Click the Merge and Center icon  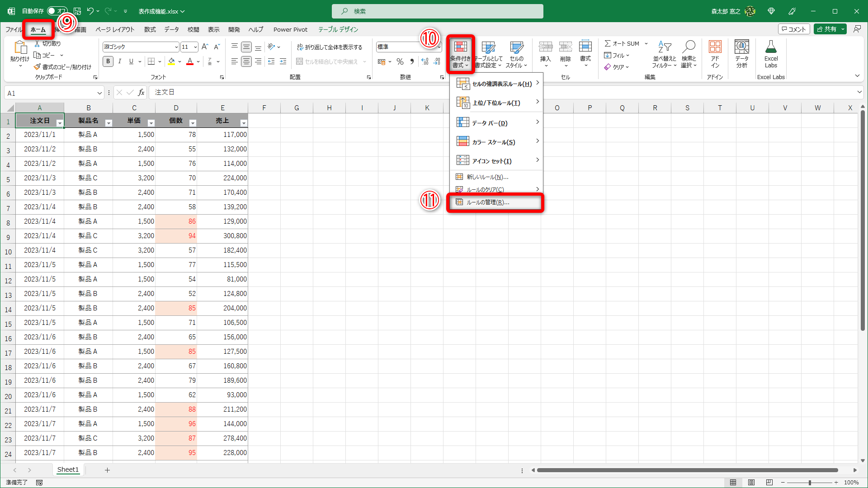pos(299,61)
